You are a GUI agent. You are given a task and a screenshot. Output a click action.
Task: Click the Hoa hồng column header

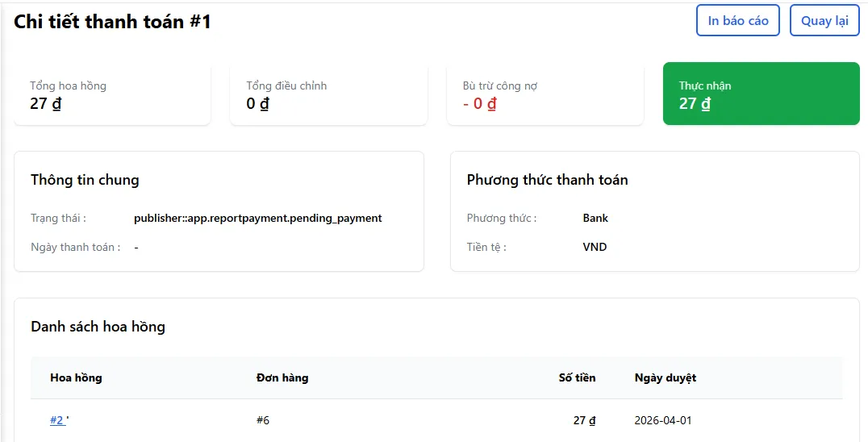(x=76, y=377)
